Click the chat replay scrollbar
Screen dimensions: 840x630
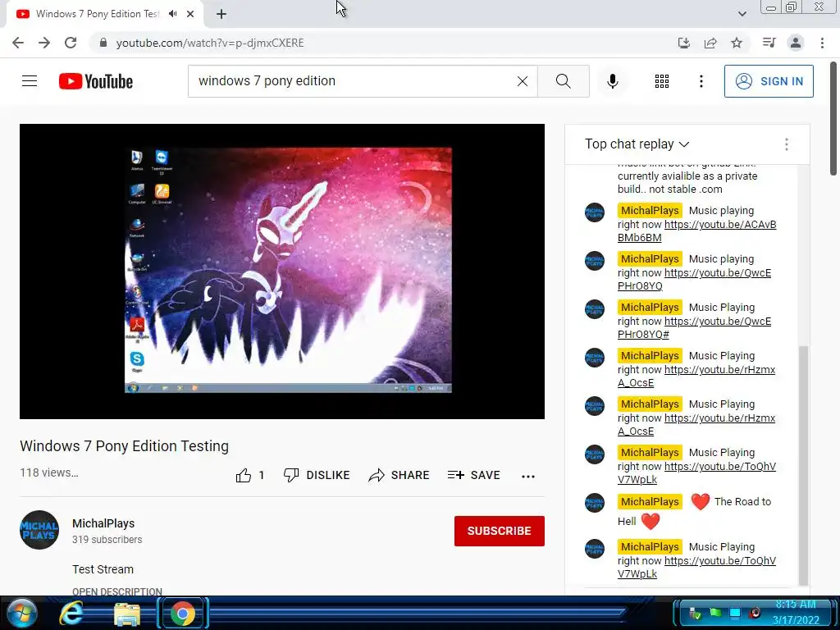(x=802, y=466)
